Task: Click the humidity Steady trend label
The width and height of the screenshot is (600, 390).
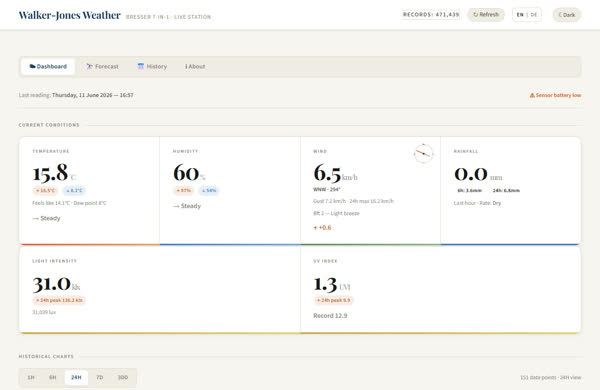Action: [187, 206]
